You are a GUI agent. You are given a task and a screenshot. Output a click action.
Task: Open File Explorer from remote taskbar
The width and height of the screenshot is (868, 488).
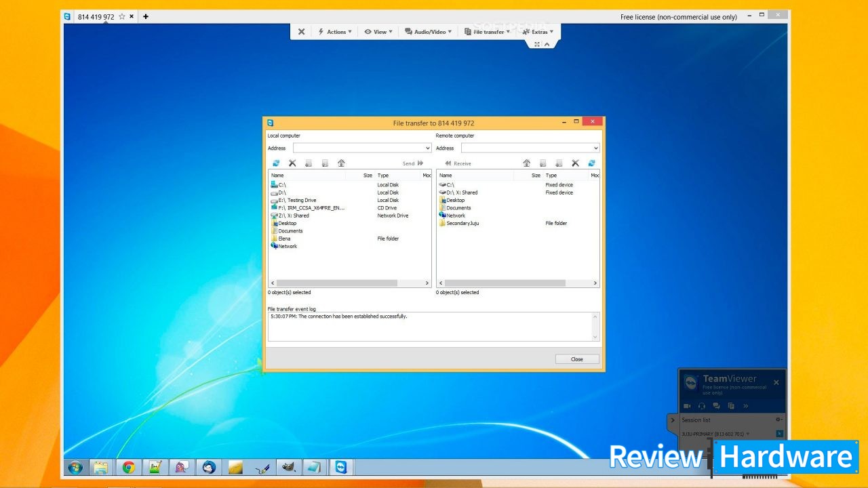click(x=100, y=467)
